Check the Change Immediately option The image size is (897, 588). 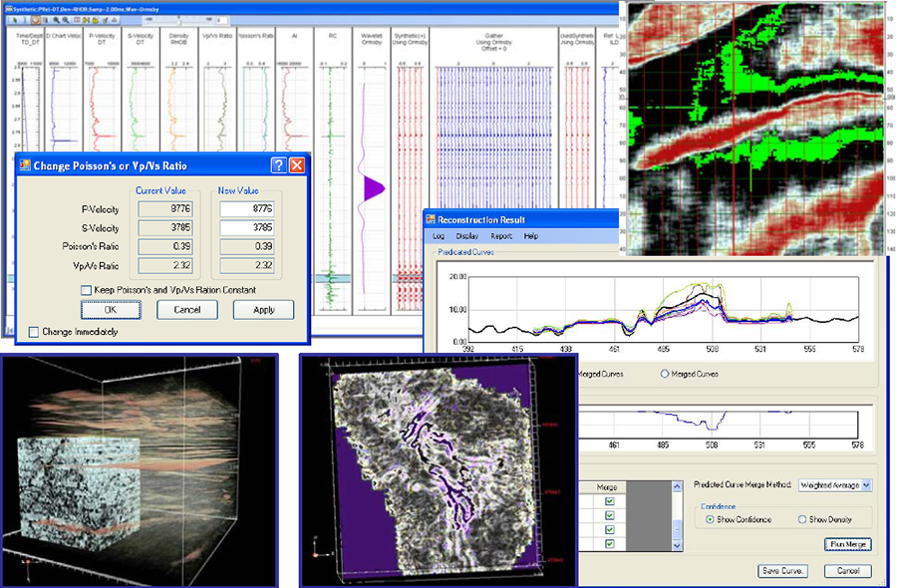pyautogui.click(x=33, y=329)
